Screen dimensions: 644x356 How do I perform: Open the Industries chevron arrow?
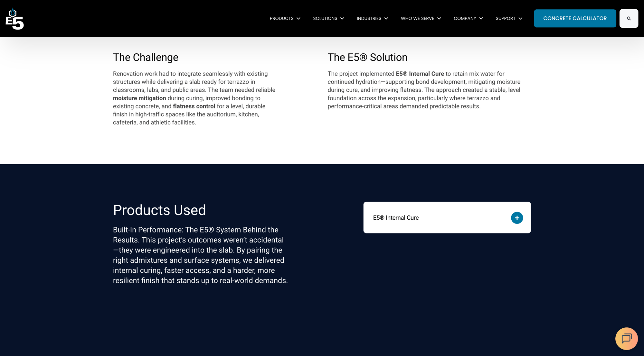pos(386,19)
